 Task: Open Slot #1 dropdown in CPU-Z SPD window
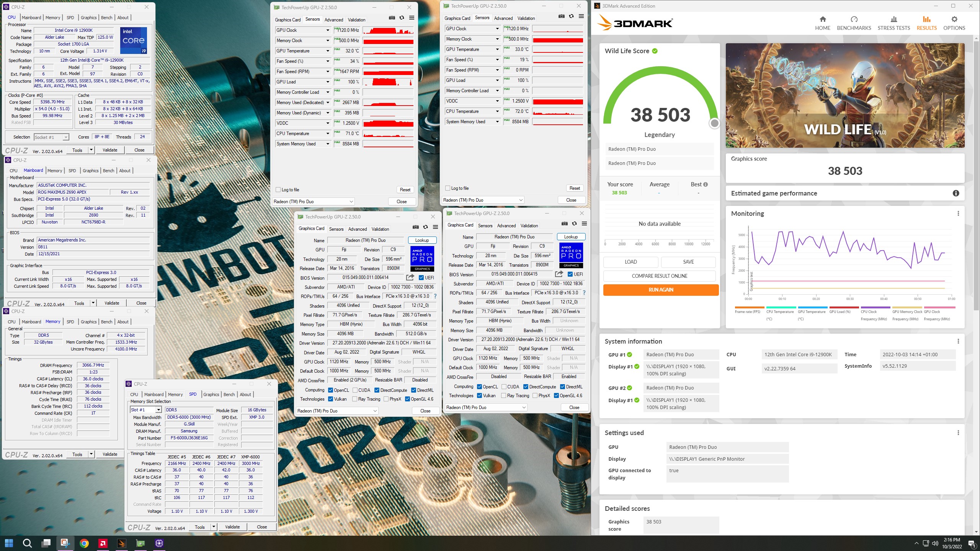[146, 410]
